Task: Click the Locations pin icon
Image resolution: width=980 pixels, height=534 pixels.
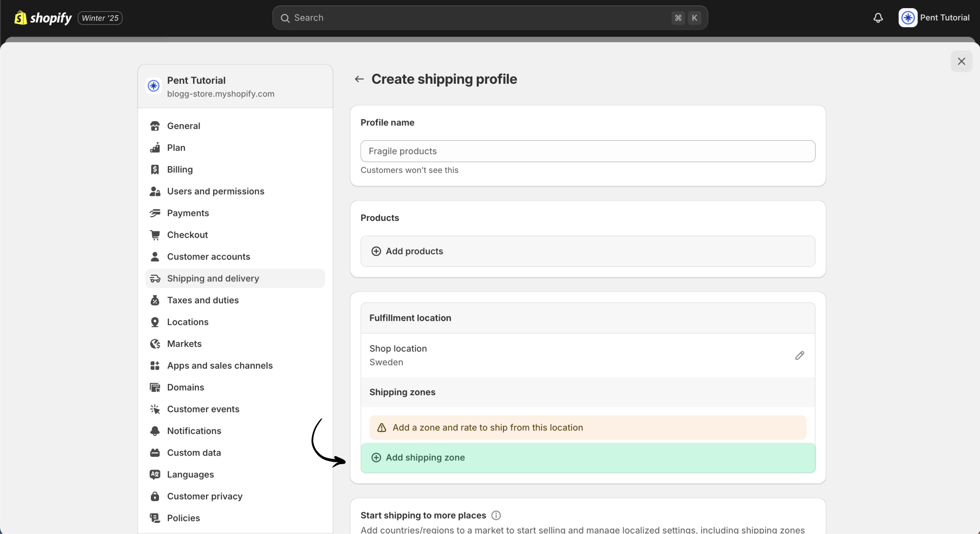Action: click(155, 322)
